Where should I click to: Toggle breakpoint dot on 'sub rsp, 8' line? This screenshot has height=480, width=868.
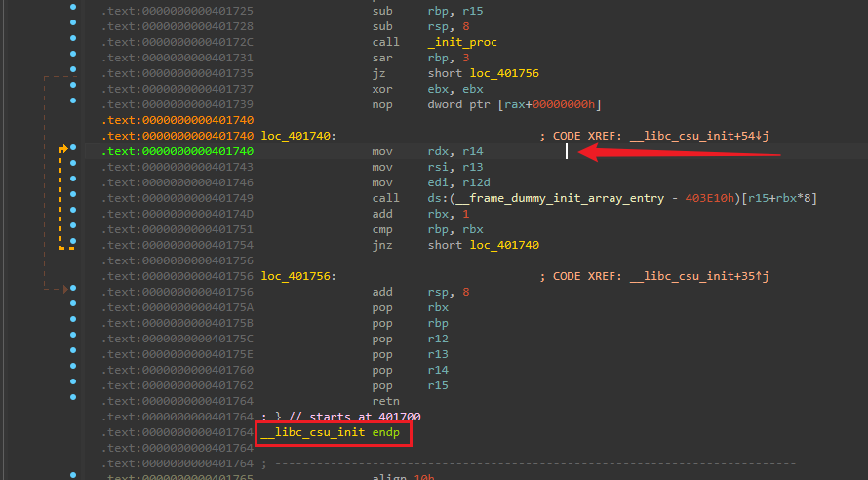point(73,22)
